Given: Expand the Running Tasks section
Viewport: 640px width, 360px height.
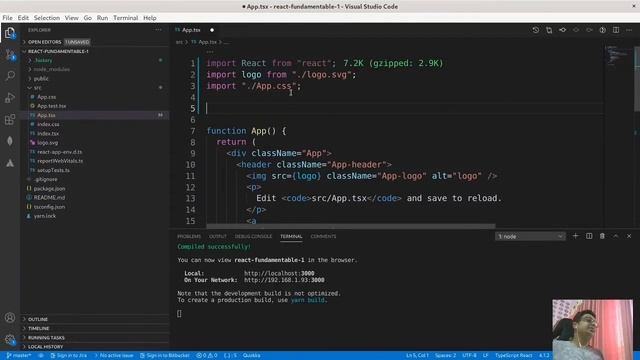Looking at the screenshot, I should click(95, 338).
